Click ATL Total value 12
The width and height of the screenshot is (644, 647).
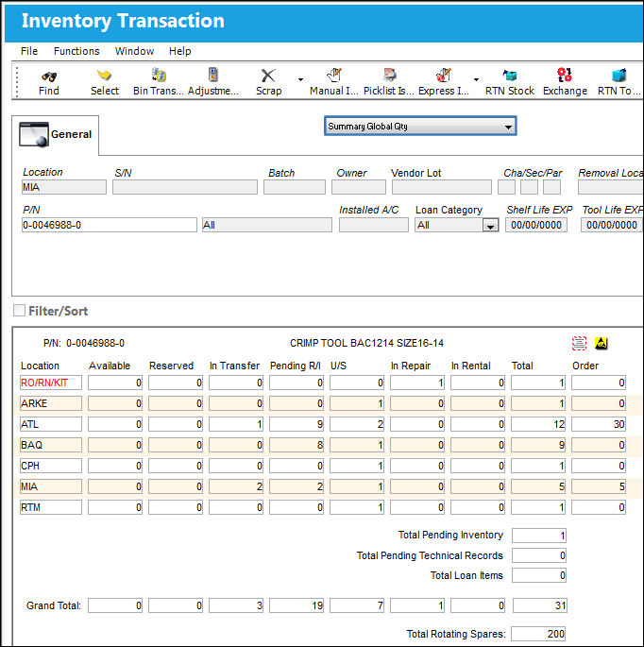pyautogui.click(x=538, y=424)
